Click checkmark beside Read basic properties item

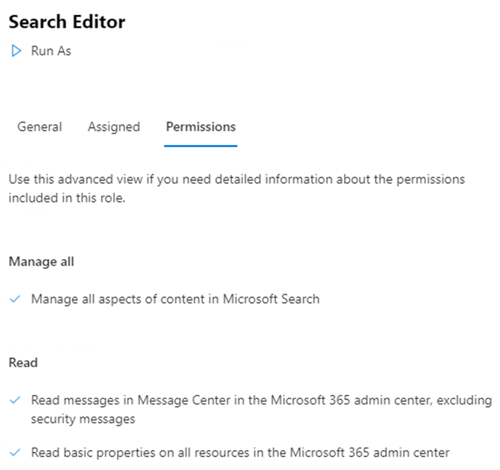(x=15, y=452)
